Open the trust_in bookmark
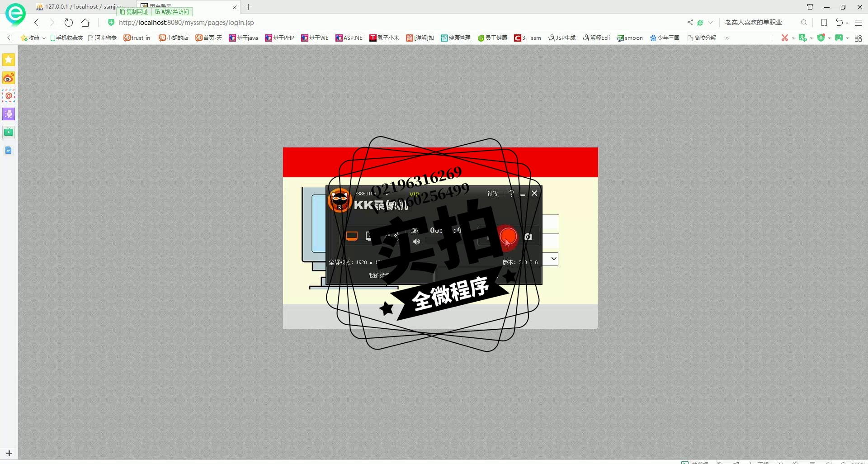868x464 pixels. click(x=137, y=38)
